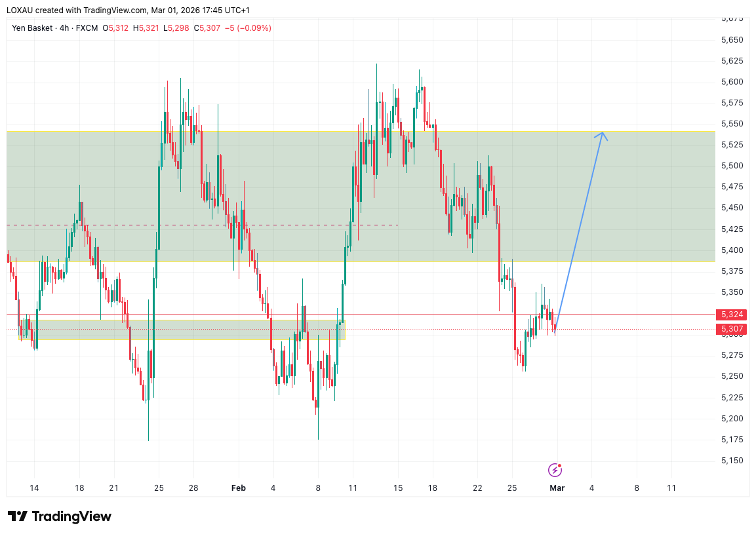Click the Mar label on the time axis

pos(557,488)
